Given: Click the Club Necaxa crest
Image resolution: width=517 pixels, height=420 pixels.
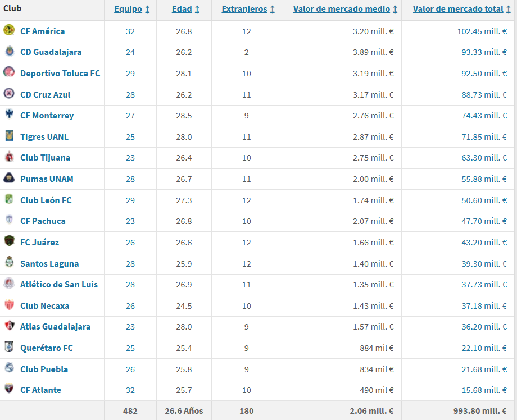Looking at the screenshot, I should (x=9, y=304).
